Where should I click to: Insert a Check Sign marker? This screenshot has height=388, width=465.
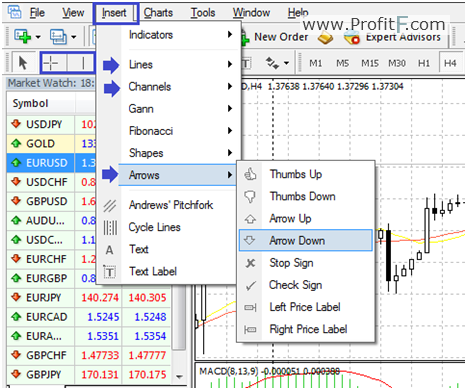(x=306, y=285)
